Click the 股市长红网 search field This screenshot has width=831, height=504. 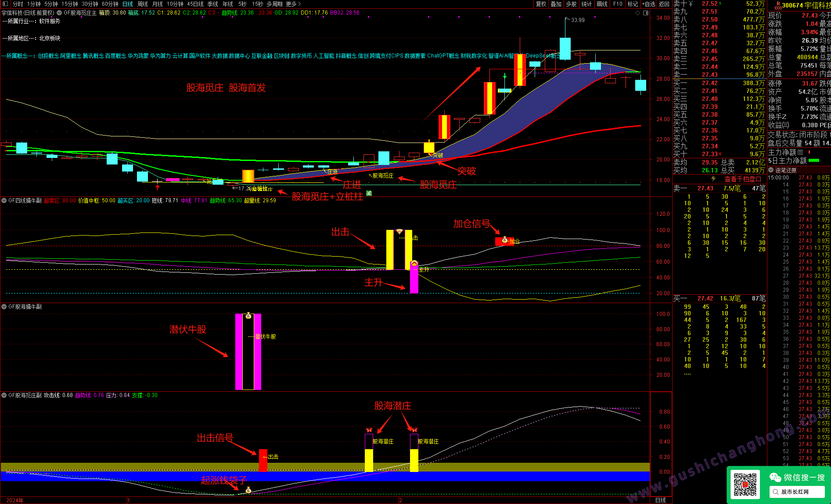click(797, 492)
